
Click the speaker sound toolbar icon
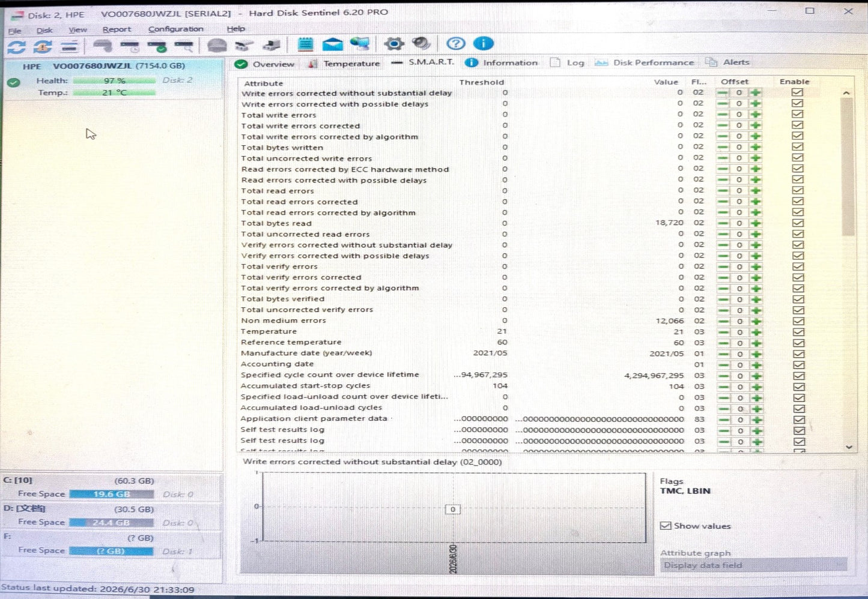pyautogui.click(x=421, y=43)
